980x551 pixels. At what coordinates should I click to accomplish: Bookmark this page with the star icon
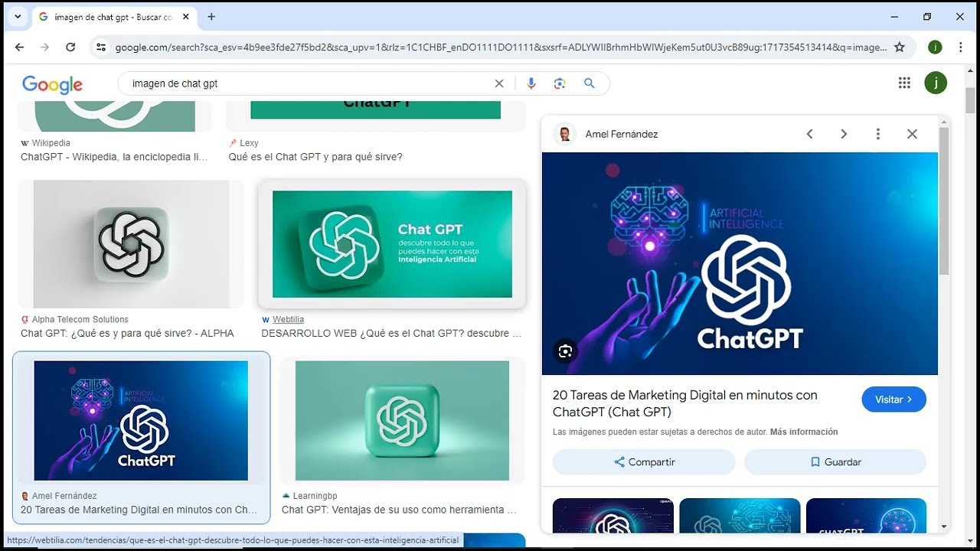pyautogui.click(x=900, y=47)
